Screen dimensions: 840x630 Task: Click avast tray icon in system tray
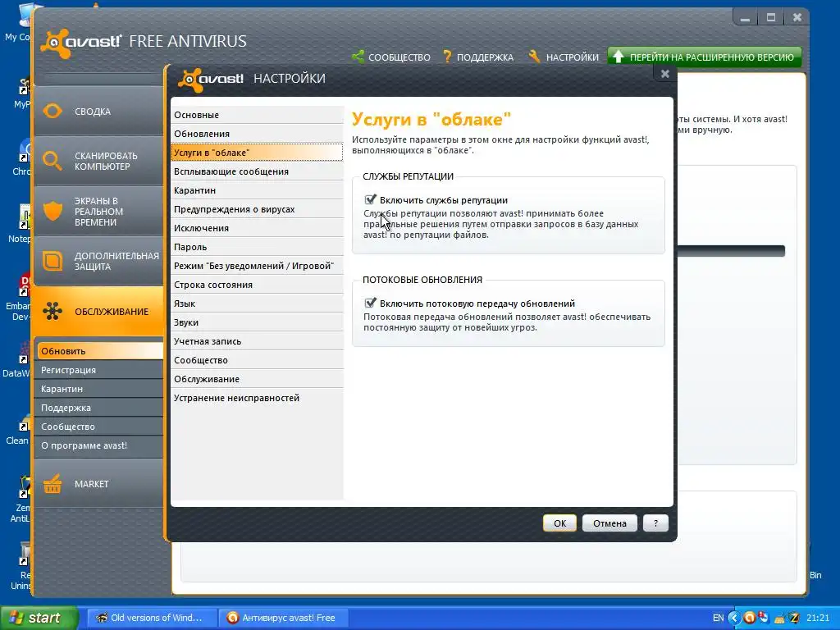[750, 618]
